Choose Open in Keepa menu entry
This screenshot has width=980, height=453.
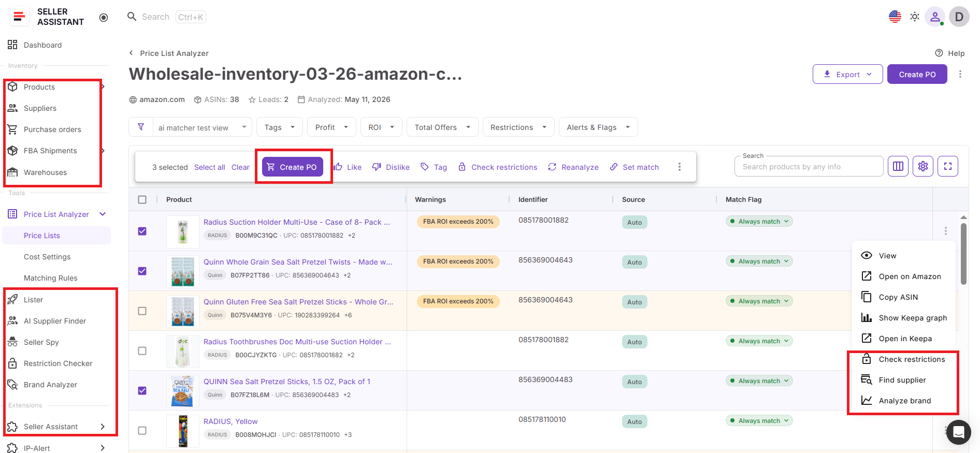pos(904,339)
